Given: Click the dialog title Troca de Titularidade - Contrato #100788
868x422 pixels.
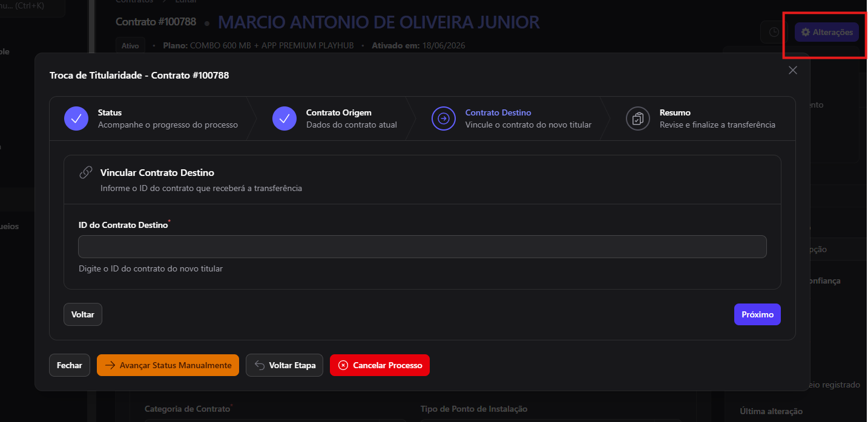Looking at the screenshot, I should (x=139, y=76).
